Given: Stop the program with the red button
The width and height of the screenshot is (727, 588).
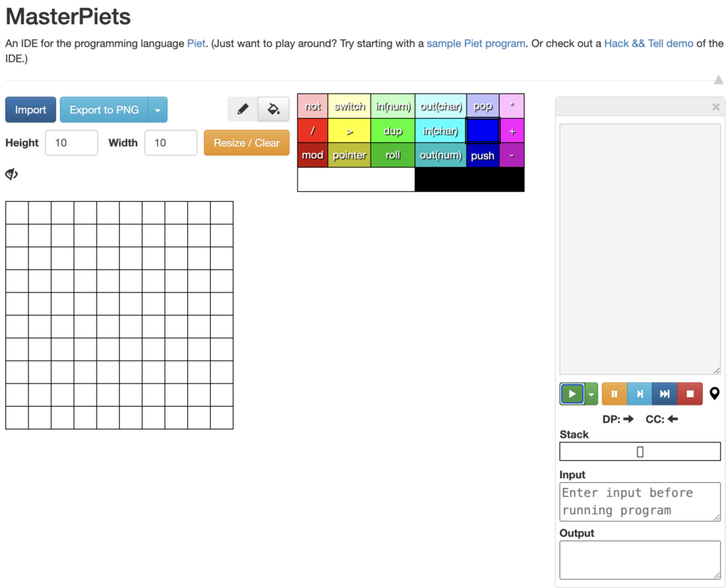Looking at the screenshot, I should click(x=689, y=393).
